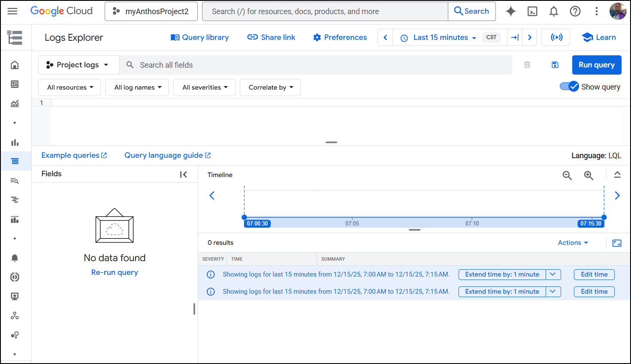Open the main navigation hamburger menu

(x=12, y=11)
